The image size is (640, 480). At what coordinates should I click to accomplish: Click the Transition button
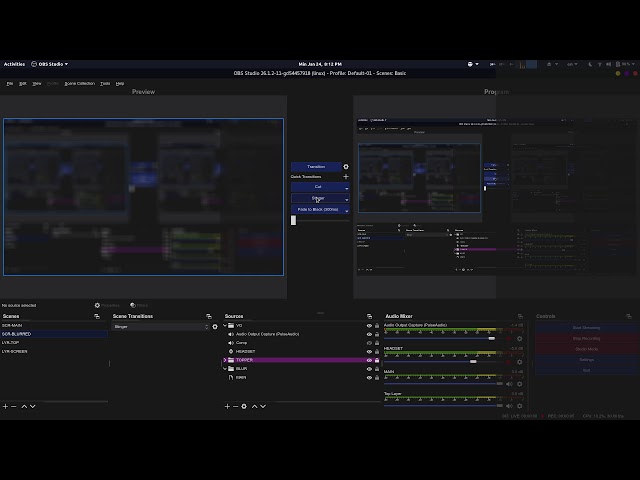pyautogui.click(x=316, y=167)
